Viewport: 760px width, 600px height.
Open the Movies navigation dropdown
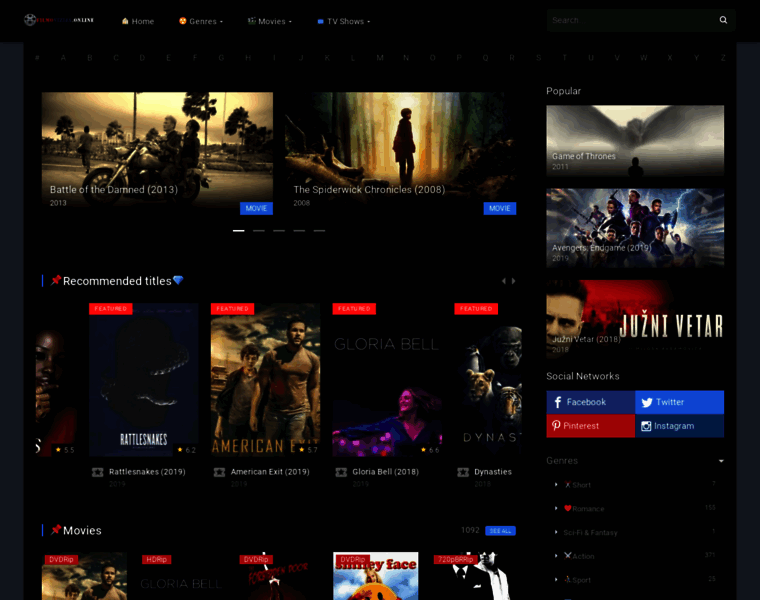point(270,21)
